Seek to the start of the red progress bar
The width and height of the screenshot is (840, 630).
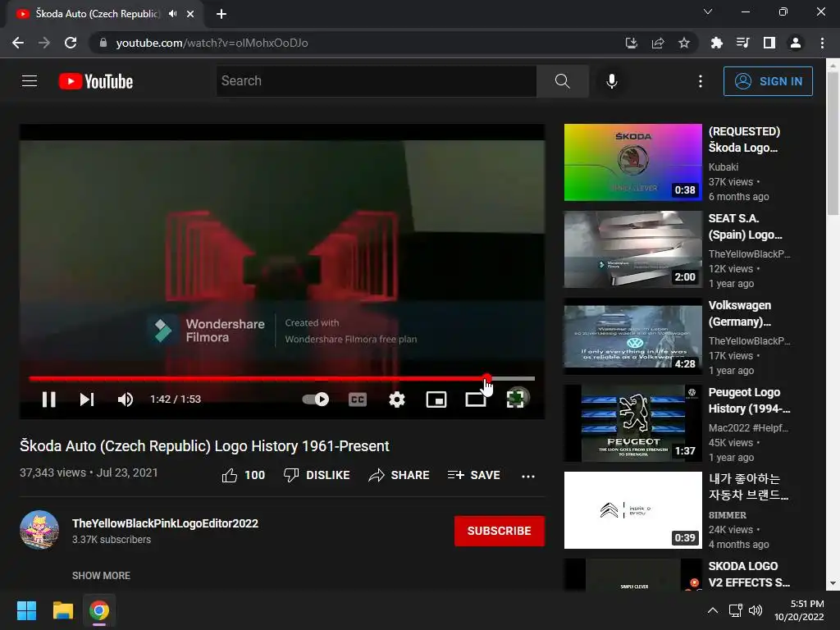[31, 378]
